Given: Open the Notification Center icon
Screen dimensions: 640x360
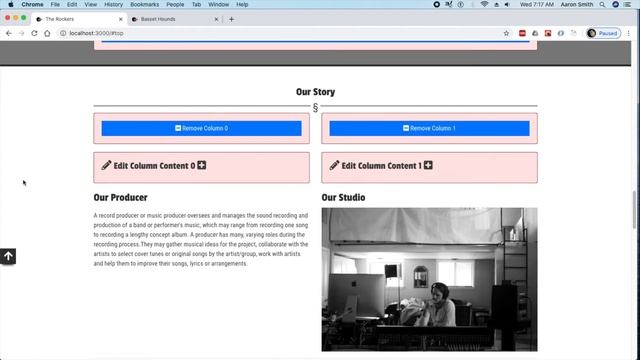Looking at the screenshot, I should point(627,4).
